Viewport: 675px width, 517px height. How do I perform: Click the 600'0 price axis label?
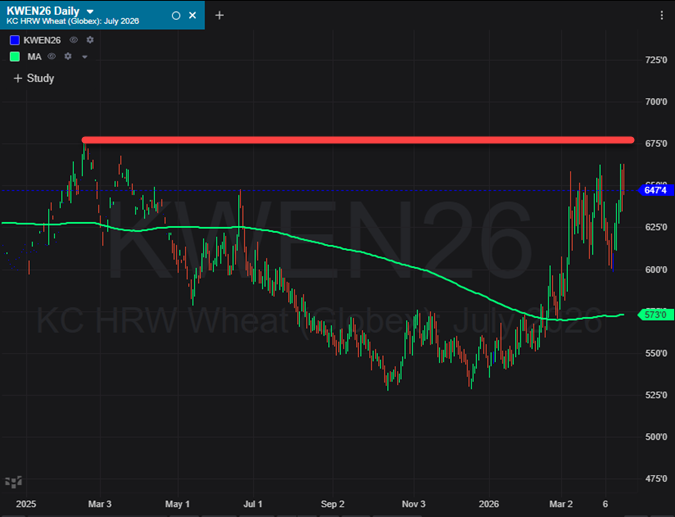pyautogui.click(x=656, y=269)
